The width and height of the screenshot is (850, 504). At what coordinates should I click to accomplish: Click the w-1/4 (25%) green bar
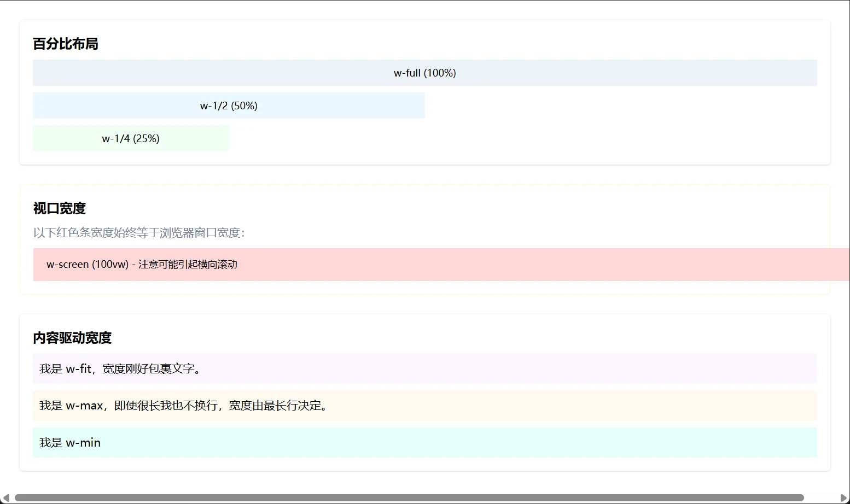pyautogui.click(x=131, y=138)
